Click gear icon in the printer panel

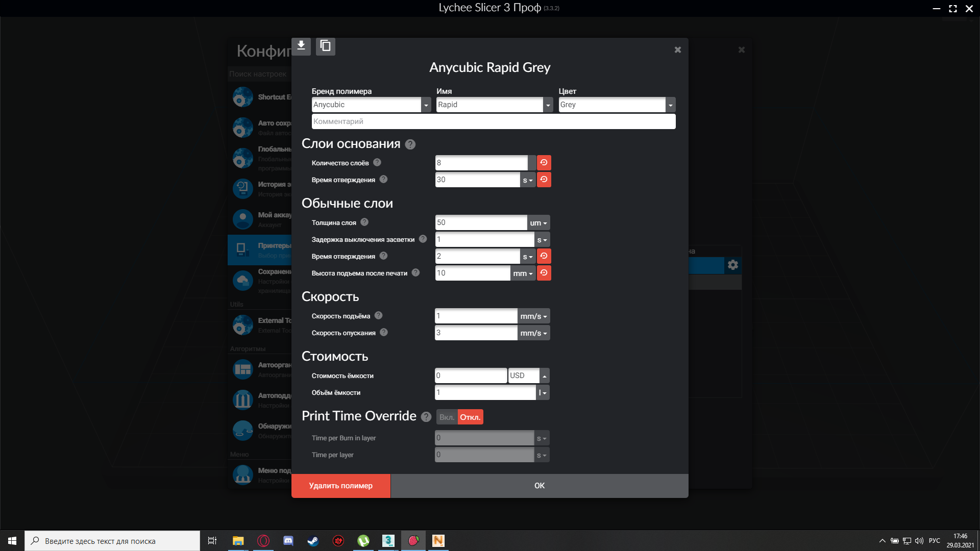(x=733, y=265)
